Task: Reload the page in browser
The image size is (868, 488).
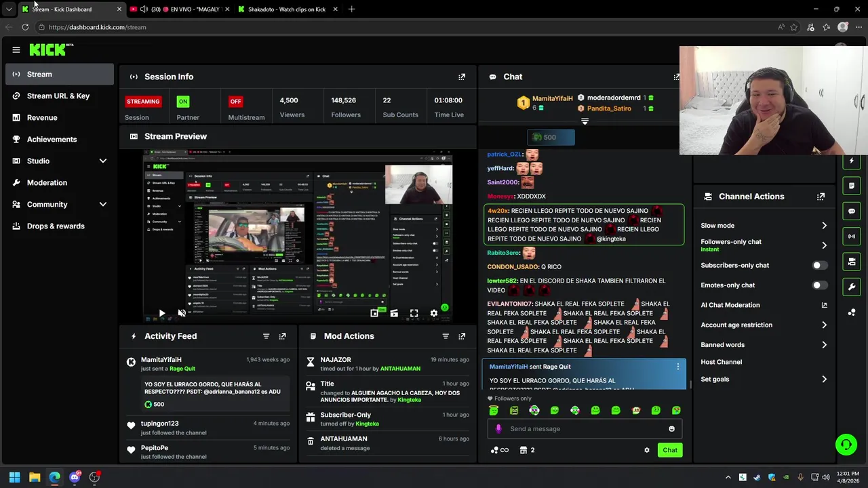Action: tap(25, 27)
